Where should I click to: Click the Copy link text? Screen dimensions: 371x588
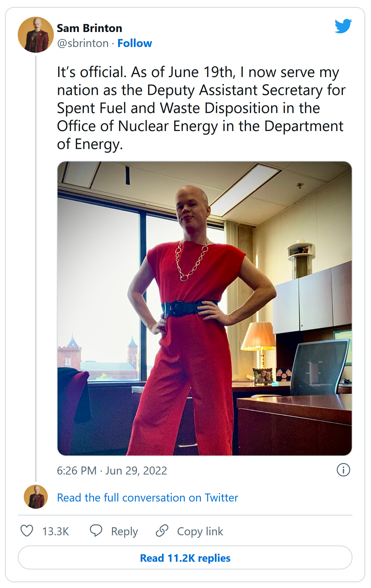click(200, 531)
